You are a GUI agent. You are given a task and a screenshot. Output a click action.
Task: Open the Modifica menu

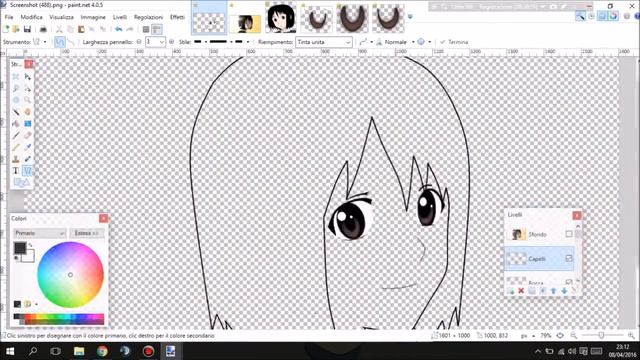[31, 17]
